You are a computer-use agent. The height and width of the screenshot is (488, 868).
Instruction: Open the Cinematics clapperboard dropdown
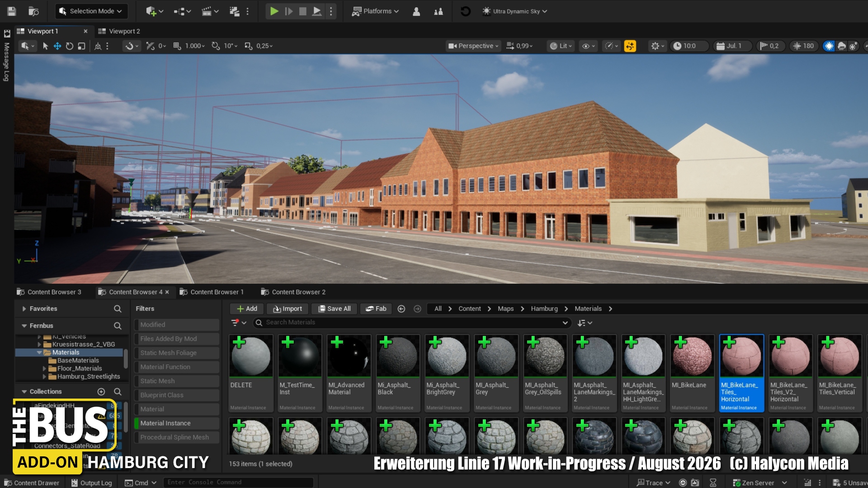tap(210, 11)
